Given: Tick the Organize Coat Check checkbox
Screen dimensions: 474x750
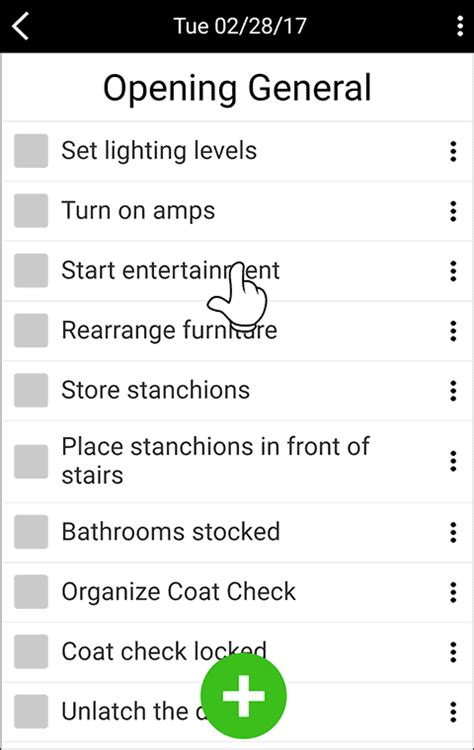Looking at the screenshot, I should click(31, 592).
